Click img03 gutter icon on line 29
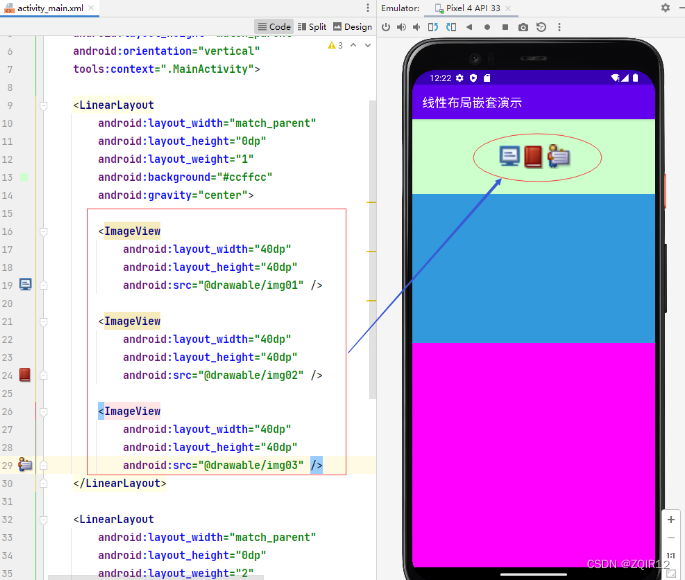 pos(25,465)
